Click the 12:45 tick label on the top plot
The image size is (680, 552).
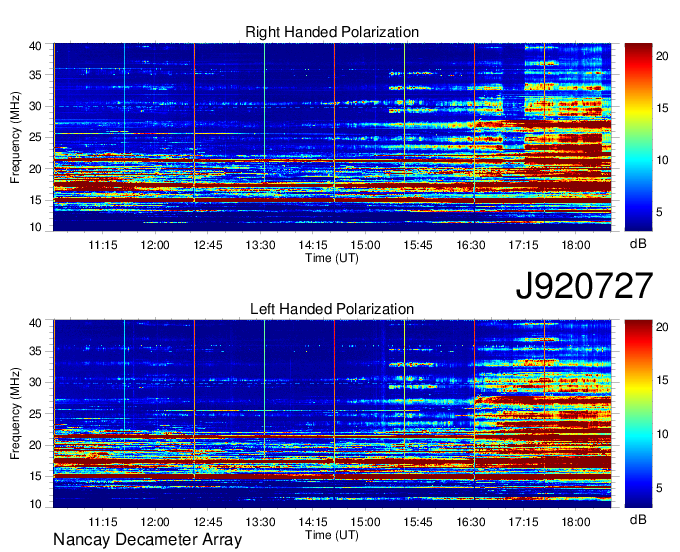[208, 245]
